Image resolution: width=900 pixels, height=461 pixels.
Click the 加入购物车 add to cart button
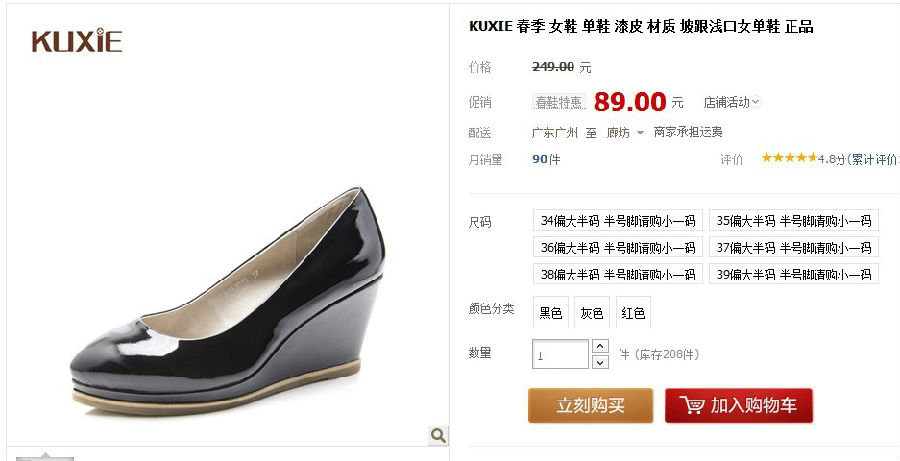(739, 405)
